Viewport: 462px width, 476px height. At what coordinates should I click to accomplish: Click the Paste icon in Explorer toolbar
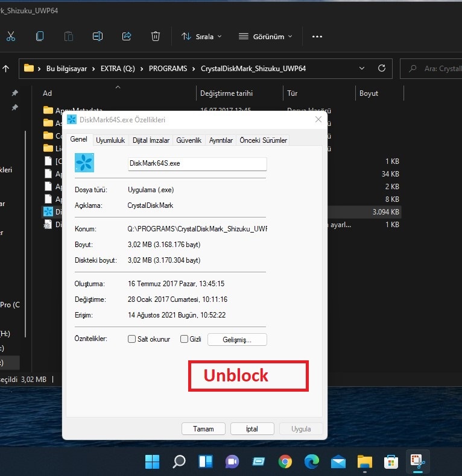(x=69, y=36)
